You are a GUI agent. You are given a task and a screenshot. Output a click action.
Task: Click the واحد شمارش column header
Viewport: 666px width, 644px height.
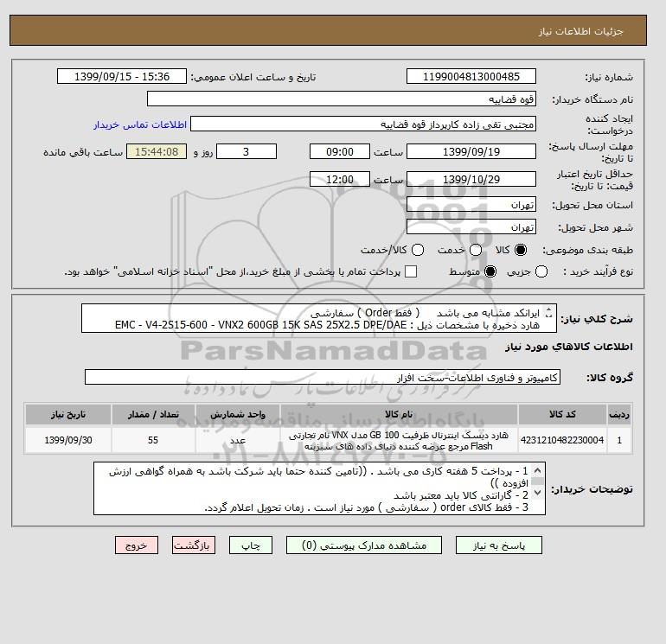pos(238,414)
